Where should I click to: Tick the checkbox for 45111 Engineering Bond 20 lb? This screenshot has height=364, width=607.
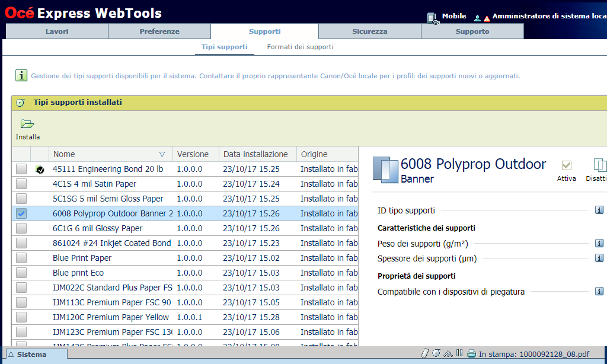(21, 169)
